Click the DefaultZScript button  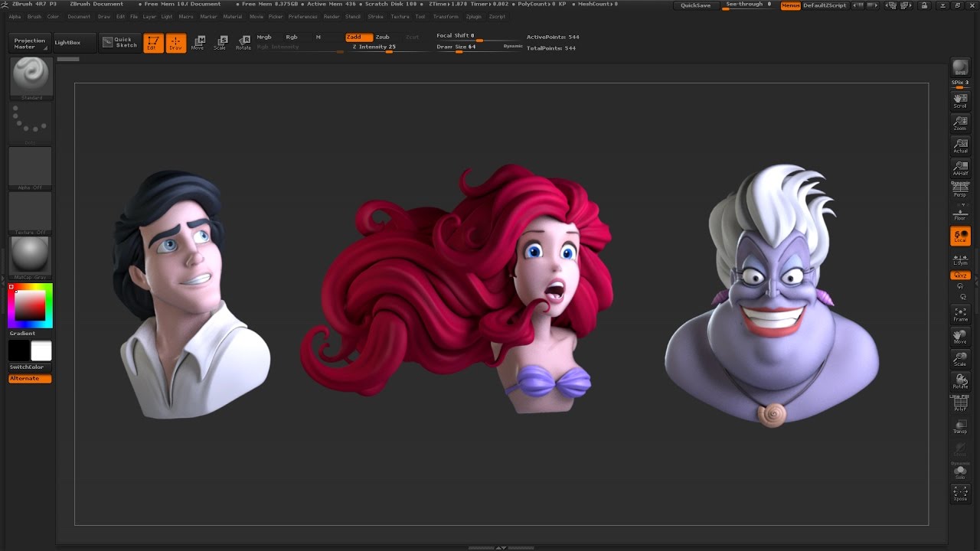[x=825, y=5]
